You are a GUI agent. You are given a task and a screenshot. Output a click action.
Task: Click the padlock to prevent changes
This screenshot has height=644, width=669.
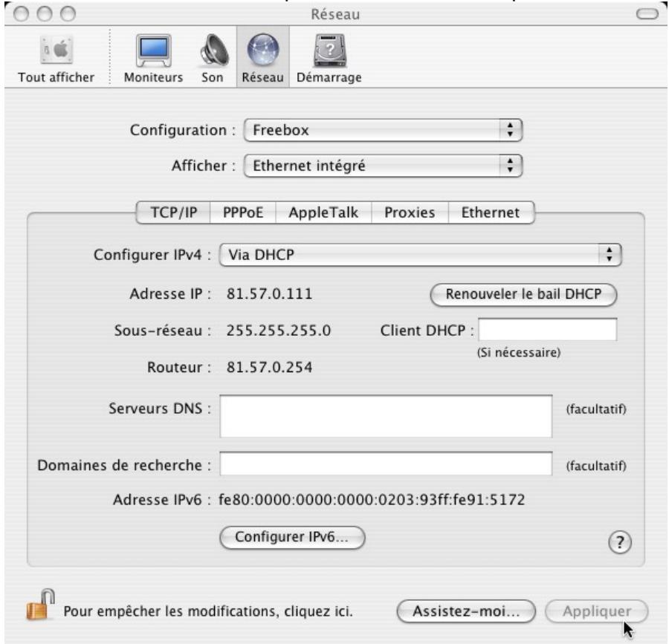point(40,605)
